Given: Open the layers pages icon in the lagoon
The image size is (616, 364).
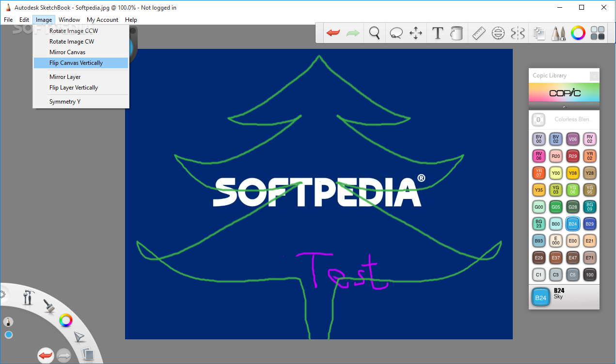Looking at the screenshot, I should click(87, 354).
